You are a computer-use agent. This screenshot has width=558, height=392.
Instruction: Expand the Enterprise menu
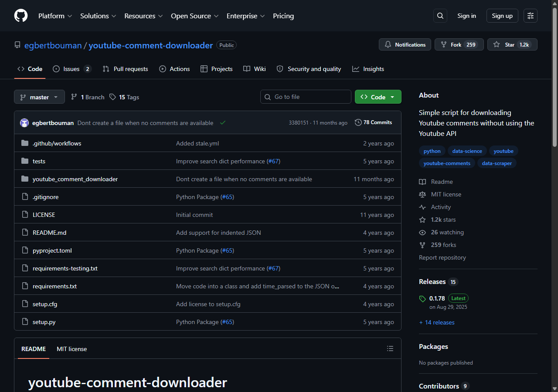pos(245,16)
